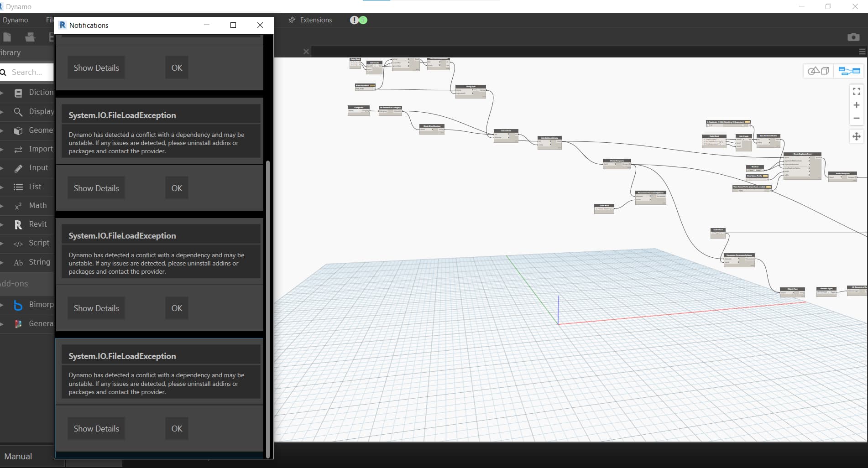Click the Revit R category icon
Screen dimensions: 868x468
click(18, 224)
